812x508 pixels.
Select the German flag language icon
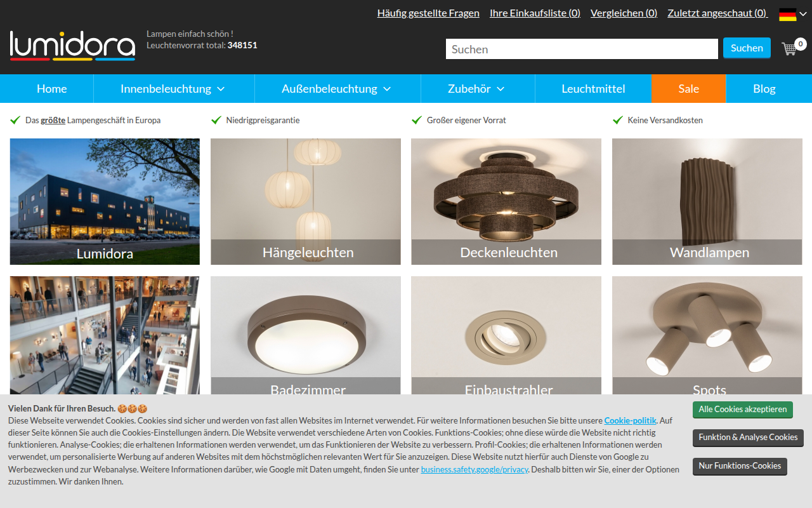click(x=787, y=14)
